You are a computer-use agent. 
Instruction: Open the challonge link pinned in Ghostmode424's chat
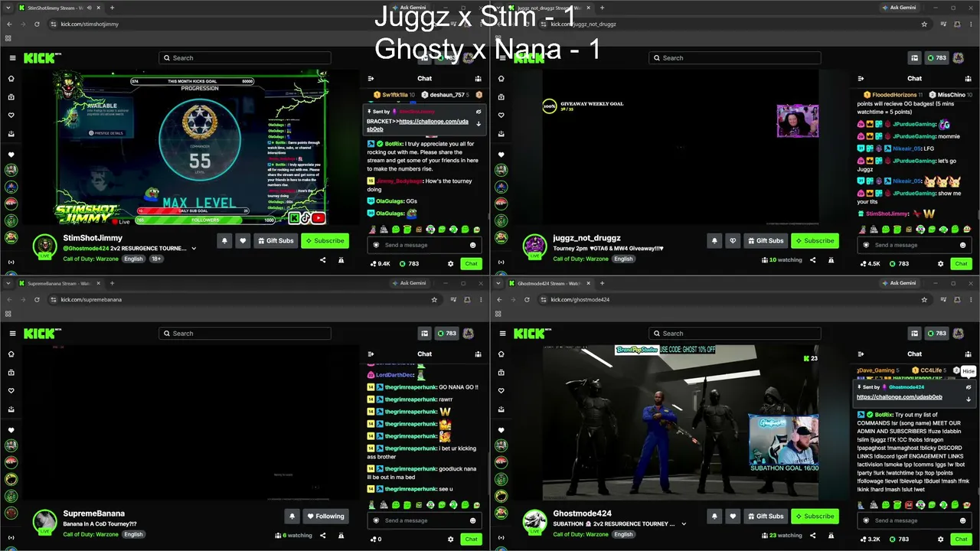pos(899,397)
